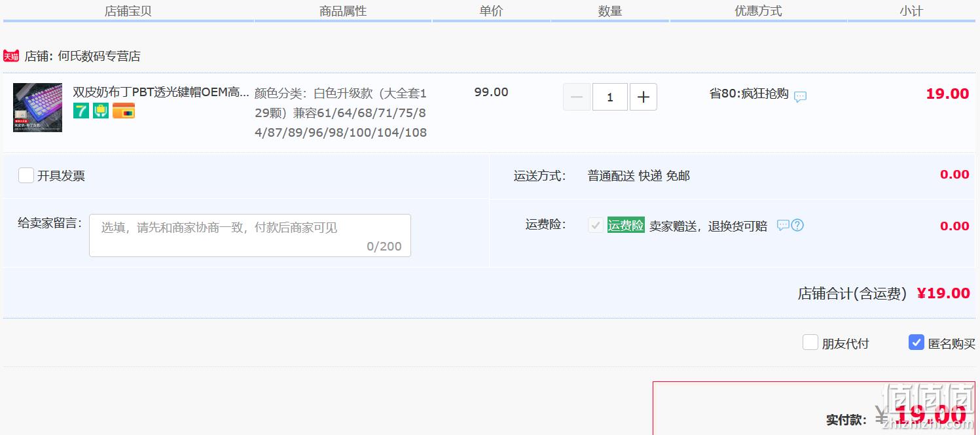Open the freight insurance comment bubble icon

point(783,225)
